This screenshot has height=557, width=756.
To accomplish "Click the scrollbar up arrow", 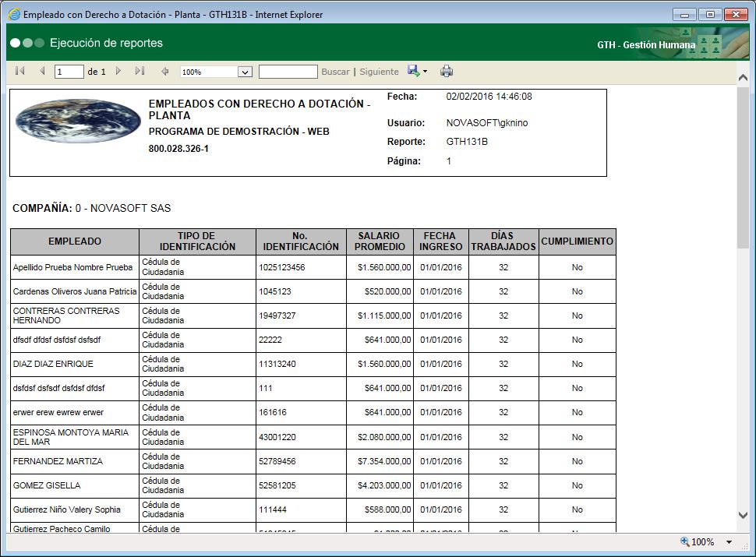I will (743, 78).
